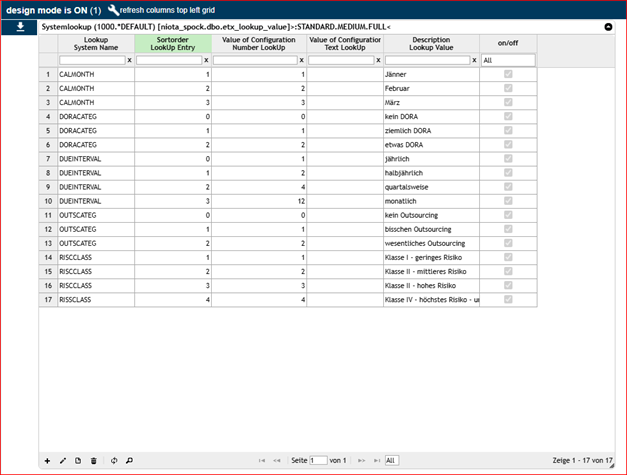Click the add new row plus icon
This screenshot has height=475, width=627.
pyautogui.click(x=47, y=460)
